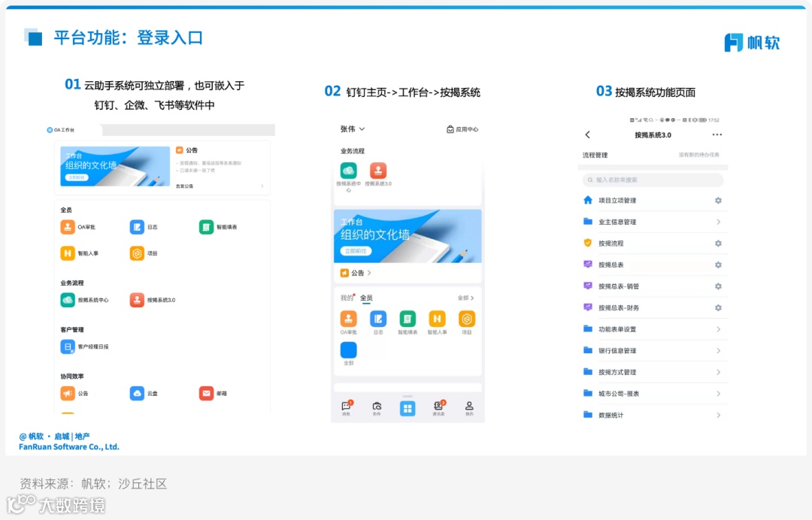Open settings gear for 按揭总表-销管
The image size is (812, 520).
click(x=718, y=286)
